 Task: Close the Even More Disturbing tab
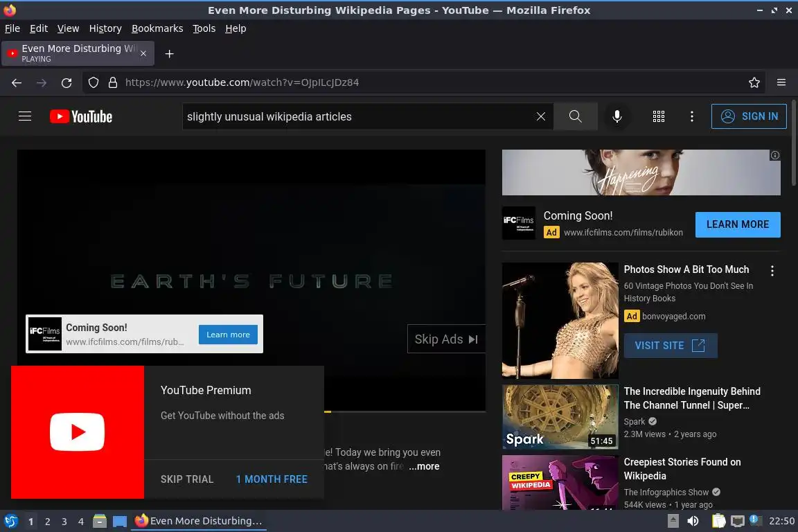[x=143, y=53]
